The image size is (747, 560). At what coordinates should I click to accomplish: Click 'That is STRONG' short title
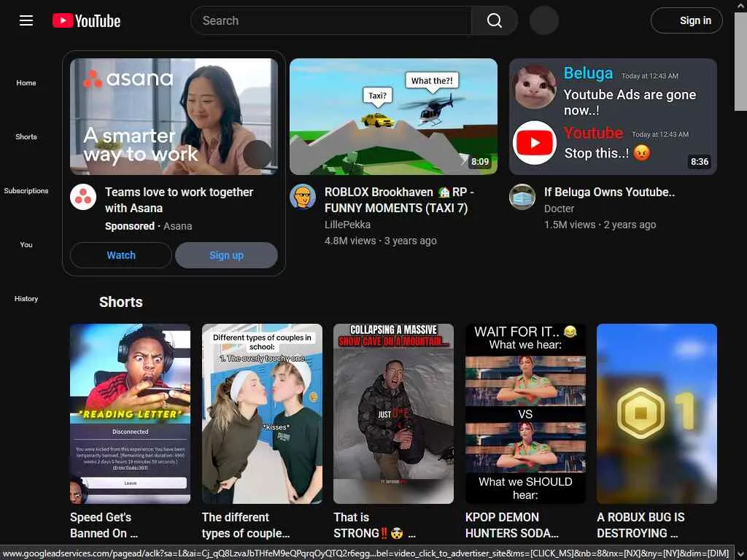click(374, 525)
